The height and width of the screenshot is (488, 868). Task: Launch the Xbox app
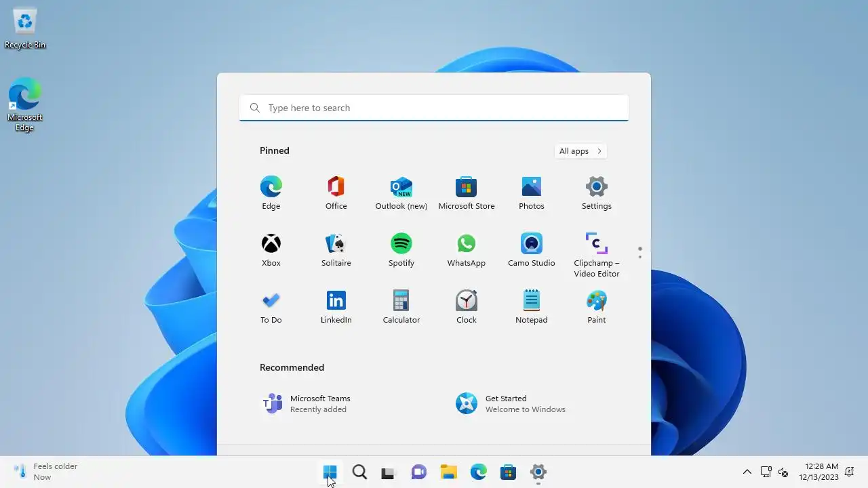tap(271, 250)
